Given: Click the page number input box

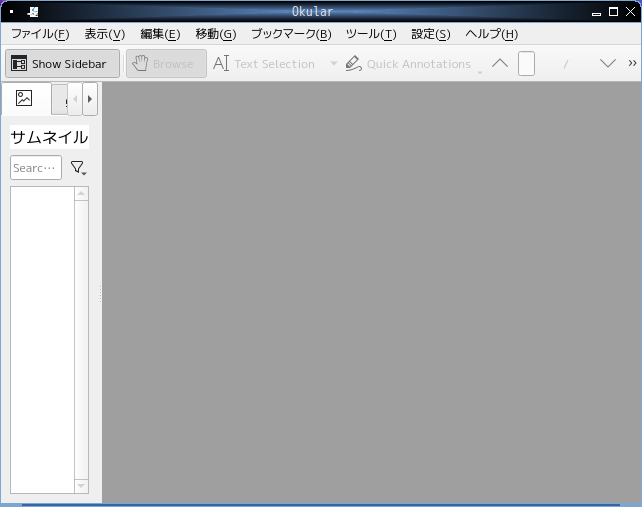Looking at the screenshot, I should pos(526,63).
